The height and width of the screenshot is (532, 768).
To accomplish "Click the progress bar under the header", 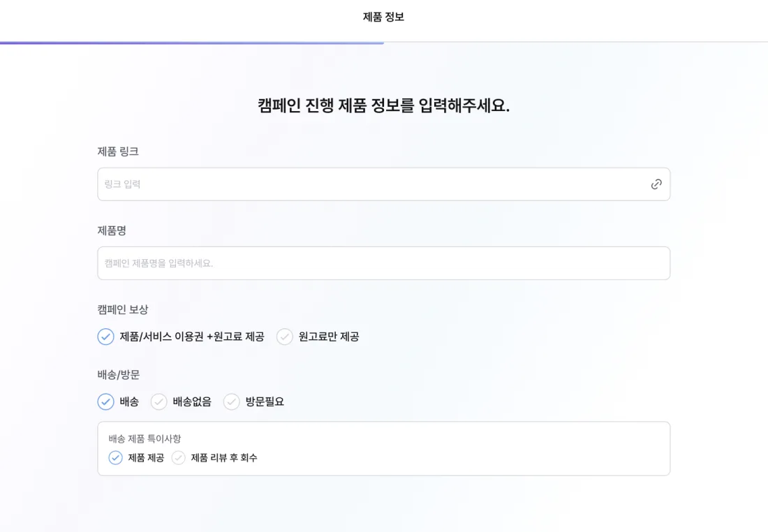I will [x=383, y=43].
